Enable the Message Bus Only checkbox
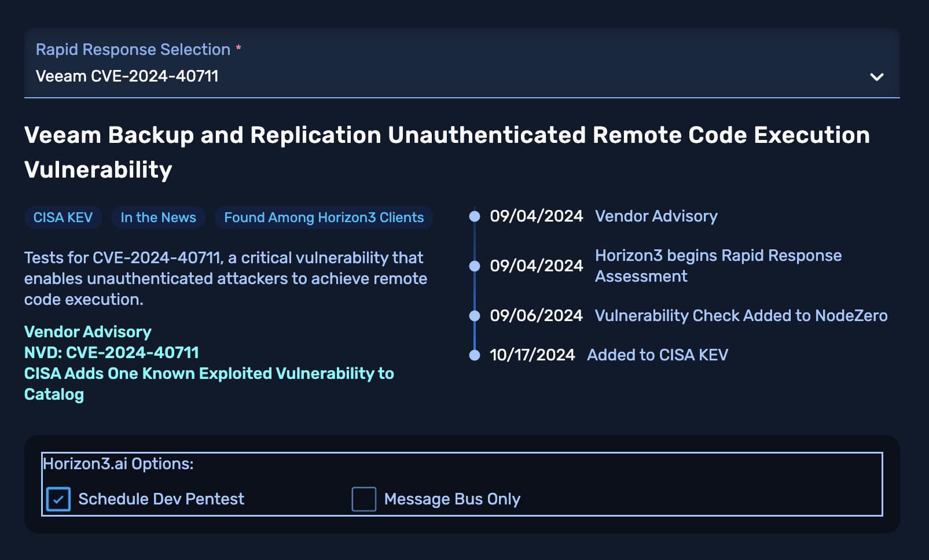 pos(364,499)
